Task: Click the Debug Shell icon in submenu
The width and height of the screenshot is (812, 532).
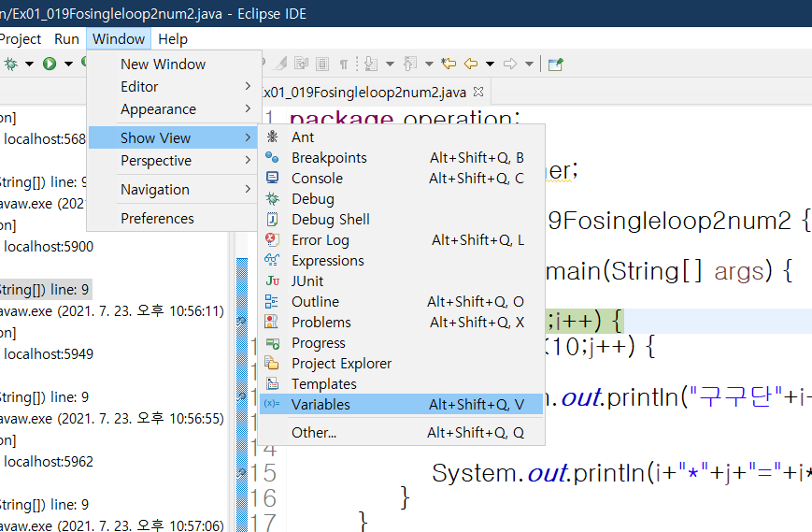Action: click(x=272, y=220)
